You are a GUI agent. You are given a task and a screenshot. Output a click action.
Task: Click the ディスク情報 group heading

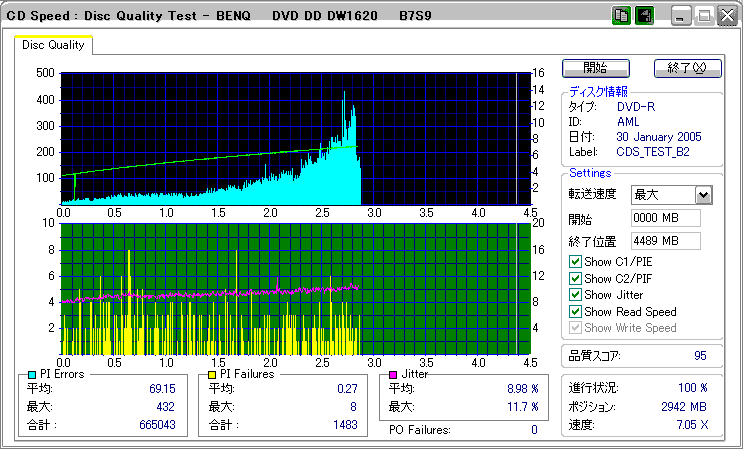coord(598,92)
